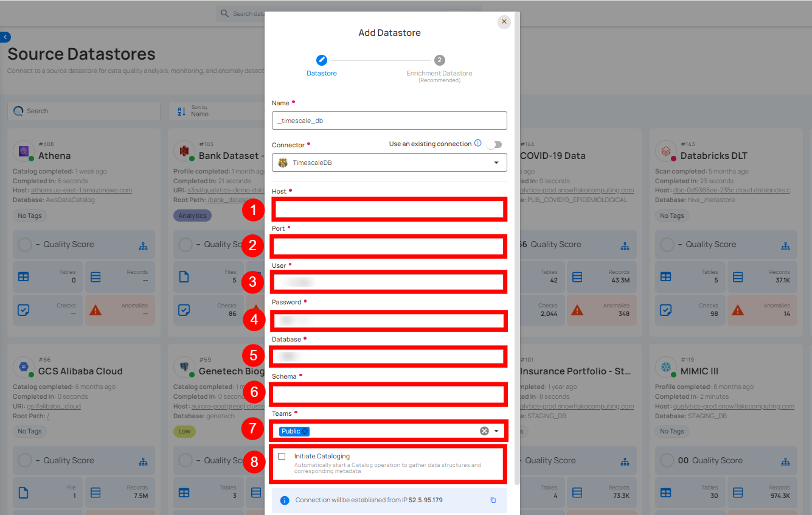Click the Datastore step pencil icon
The height and width of the screenshot is (515, 812).
322,60
